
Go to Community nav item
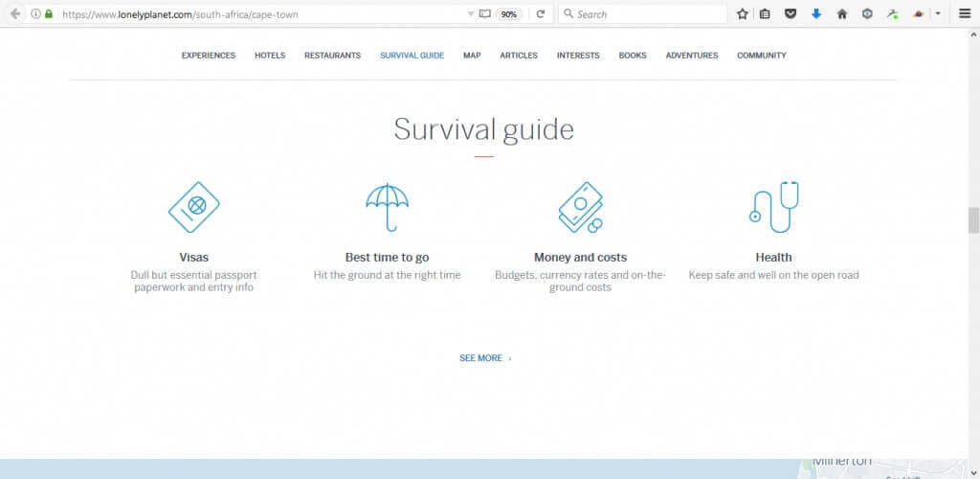pyautogui.click(x=761, y=56)
